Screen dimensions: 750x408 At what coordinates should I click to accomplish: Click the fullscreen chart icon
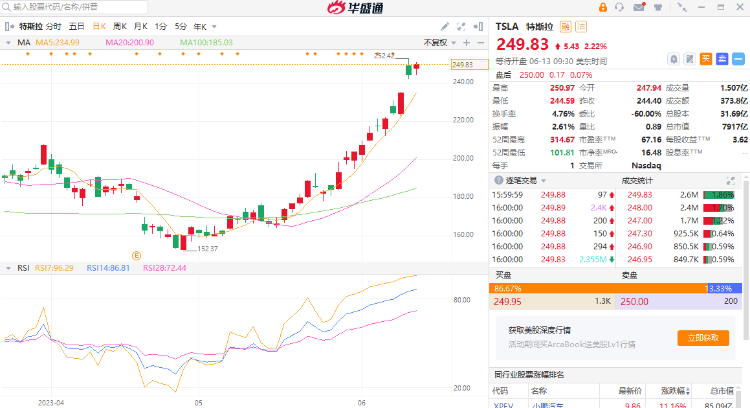(461, 27)
